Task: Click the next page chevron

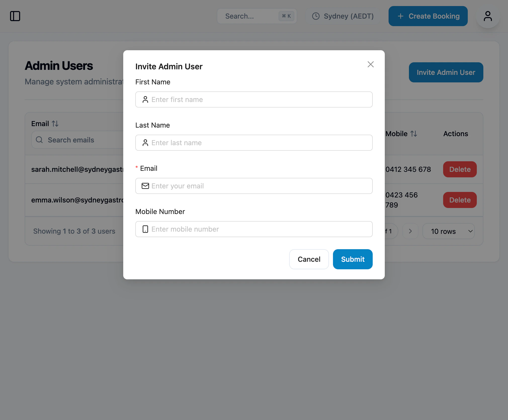Action: click(x=410, y=231)
